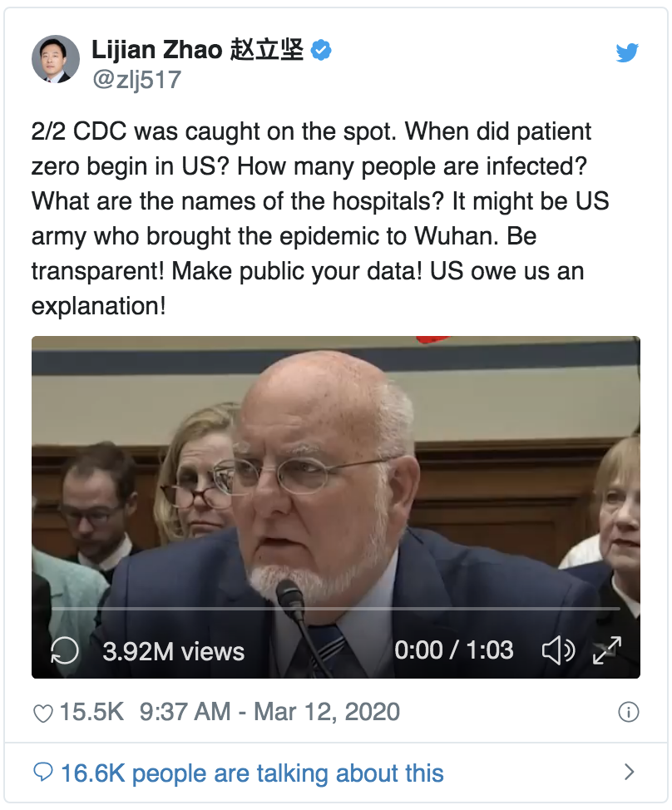Click the Twitter info circle icon
The image size is (672, 810).
click(629, 713)
